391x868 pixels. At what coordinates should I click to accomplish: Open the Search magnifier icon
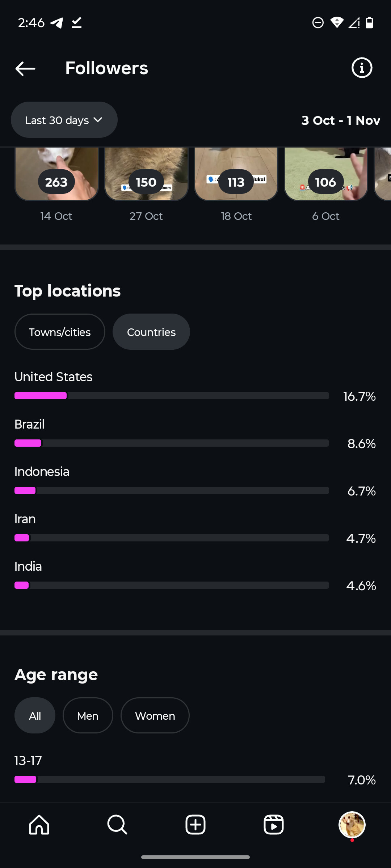117,825
